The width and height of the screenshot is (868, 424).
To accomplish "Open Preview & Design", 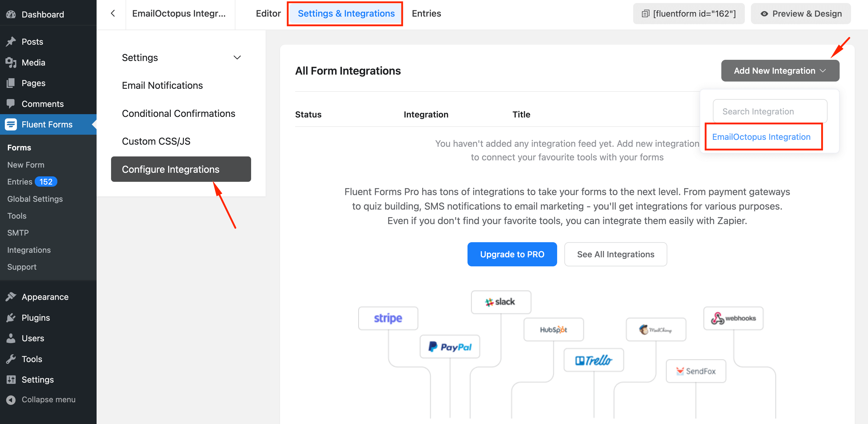I will (800, 14).
